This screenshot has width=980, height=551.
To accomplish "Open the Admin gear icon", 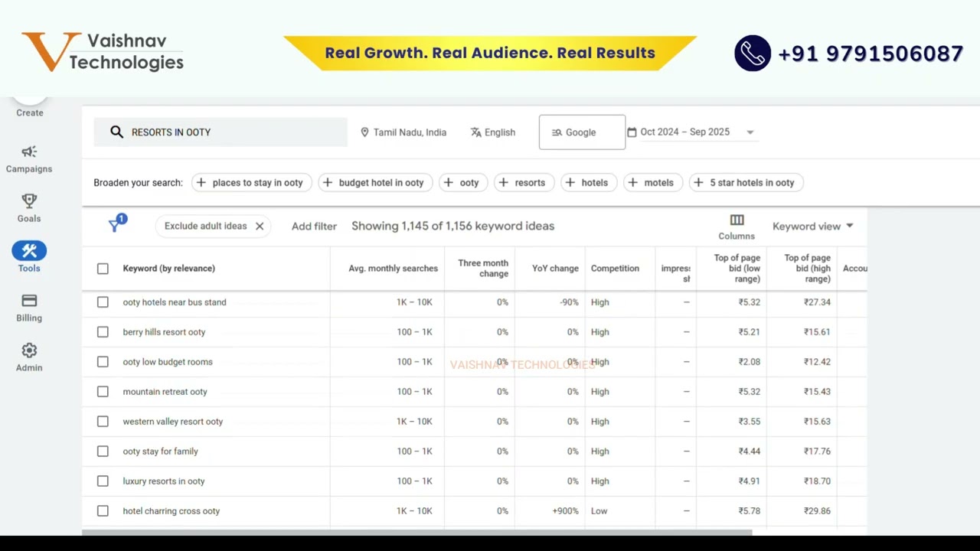I will click(x=29, y=350).
